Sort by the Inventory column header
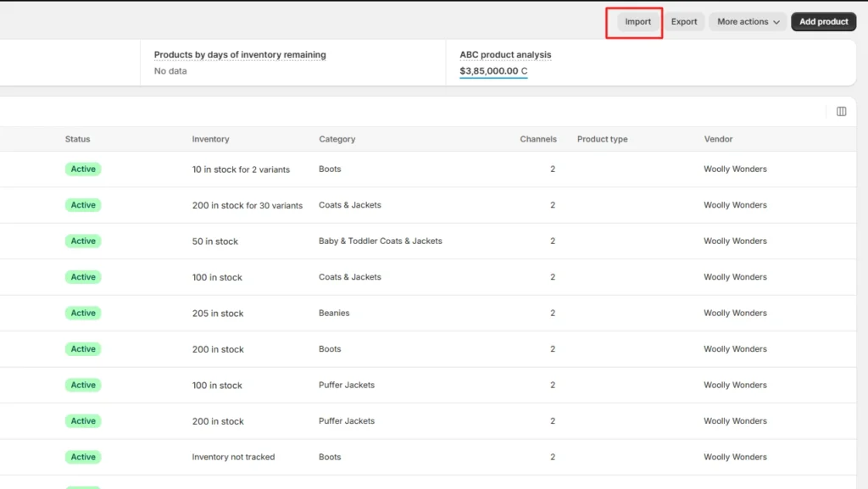The image size is (868, 489). (210, 139)
